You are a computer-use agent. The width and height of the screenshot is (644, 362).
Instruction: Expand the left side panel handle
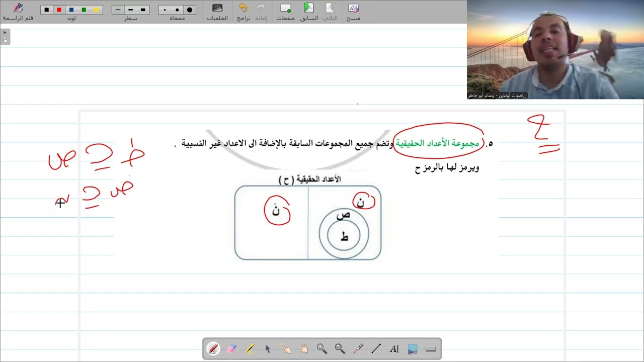[5, 37]
